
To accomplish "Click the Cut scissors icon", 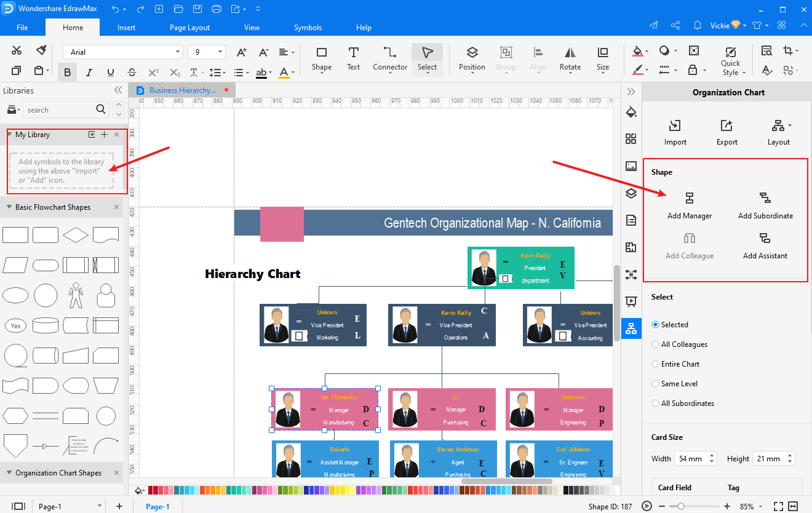I will (17, 51).
